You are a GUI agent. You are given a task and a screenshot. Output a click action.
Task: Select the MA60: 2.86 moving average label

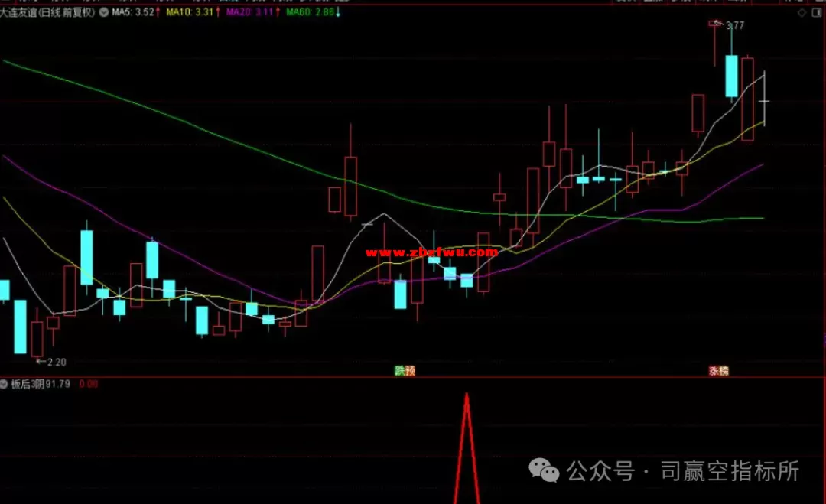click(311, 12)
